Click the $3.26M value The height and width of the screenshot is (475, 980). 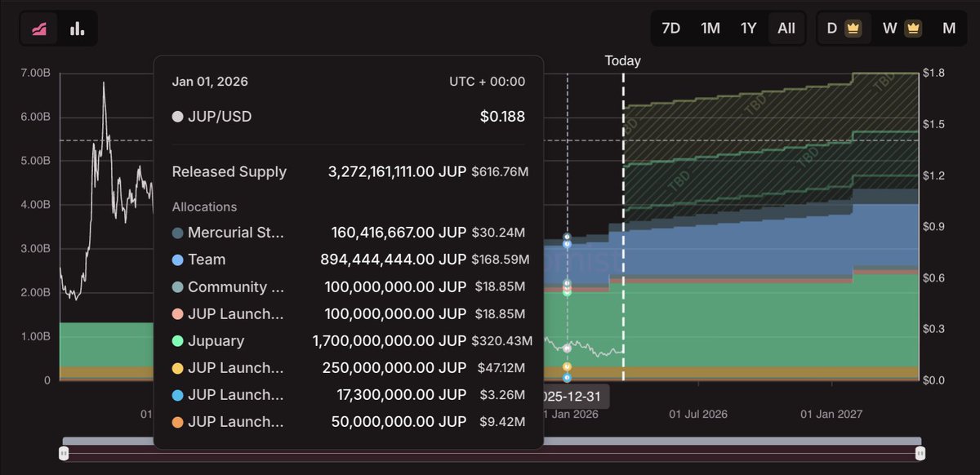(x=502, y=395)
